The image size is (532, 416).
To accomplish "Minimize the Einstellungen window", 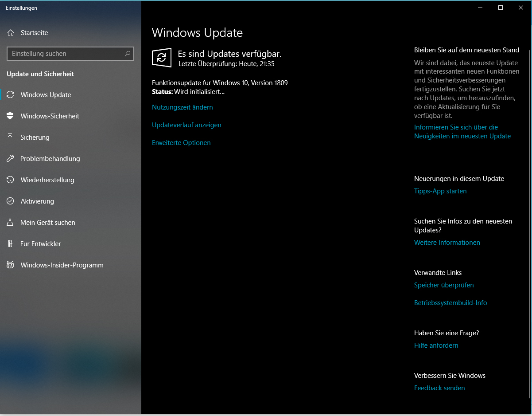I will tap(480, 8).
